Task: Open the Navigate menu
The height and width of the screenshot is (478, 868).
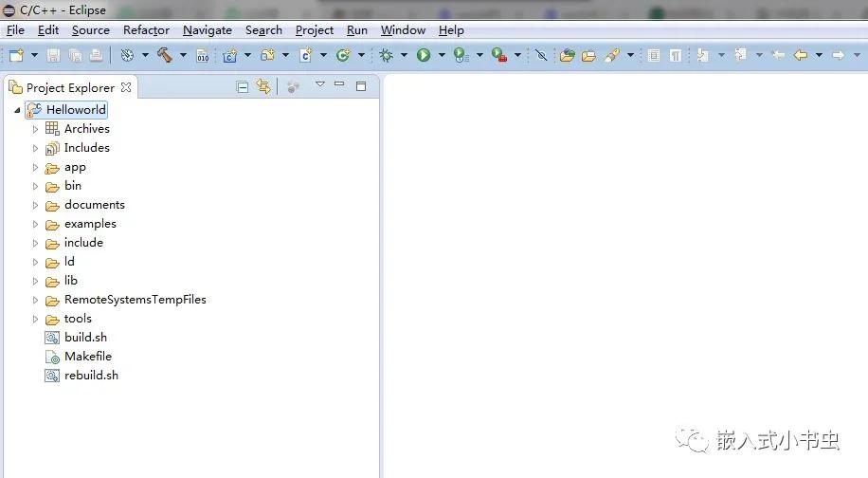Action: point(208,30)
